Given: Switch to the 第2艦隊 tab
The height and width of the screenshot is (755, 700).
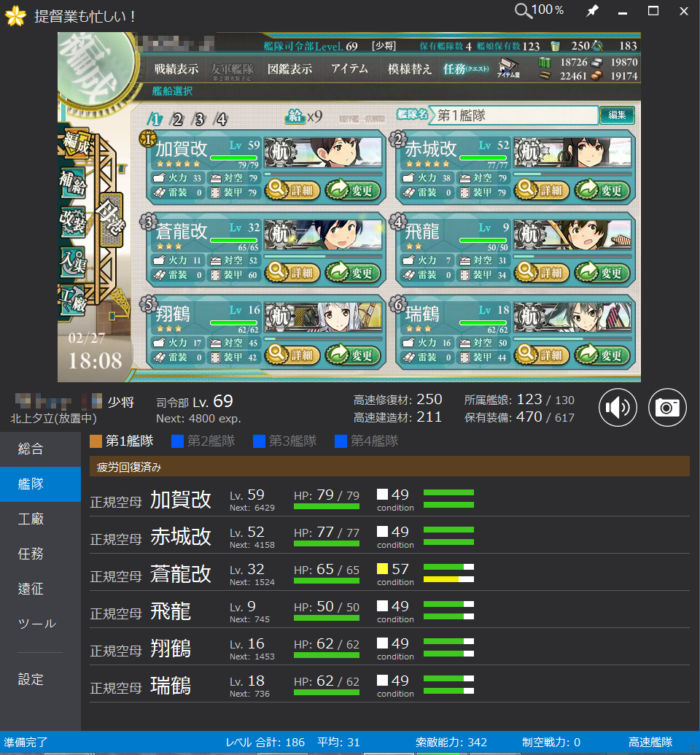Looking at the screenshot, I should (203, 441).
